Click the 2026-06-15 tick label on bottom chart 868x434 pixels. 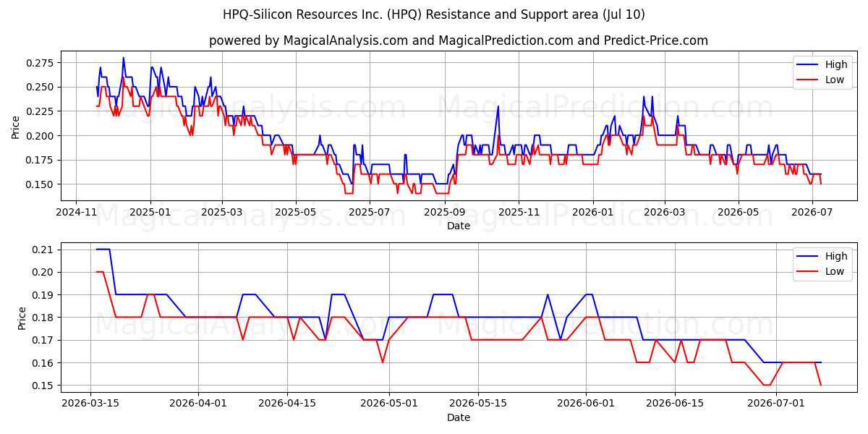click(x=676, y=404)
